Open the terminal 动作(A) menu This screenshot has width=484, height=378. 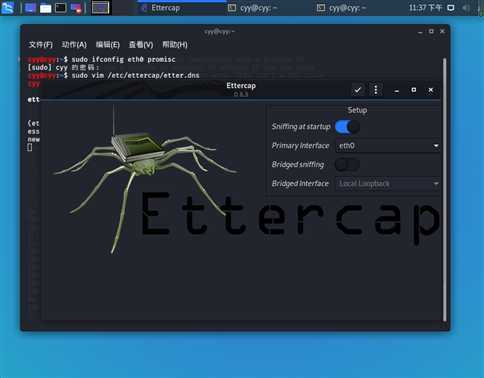pos(74,45)
